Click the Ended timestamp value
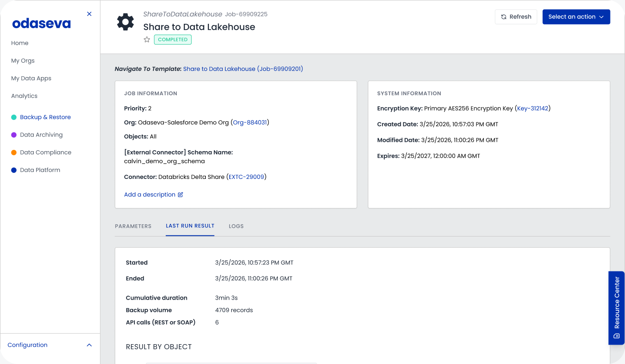The width and height of the screenshot is (625, 364). pos(254,279)
